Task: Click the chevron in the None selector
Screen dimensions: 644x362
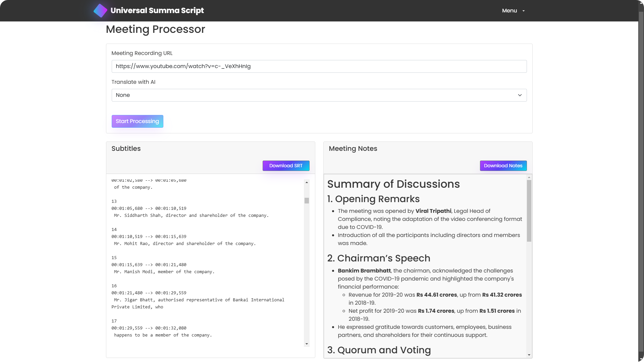Action: pyautogui.click(x=520, y=95)
